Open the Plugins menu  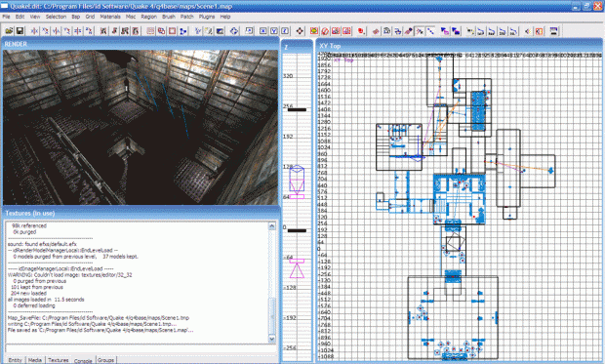[x=207, y=17]
